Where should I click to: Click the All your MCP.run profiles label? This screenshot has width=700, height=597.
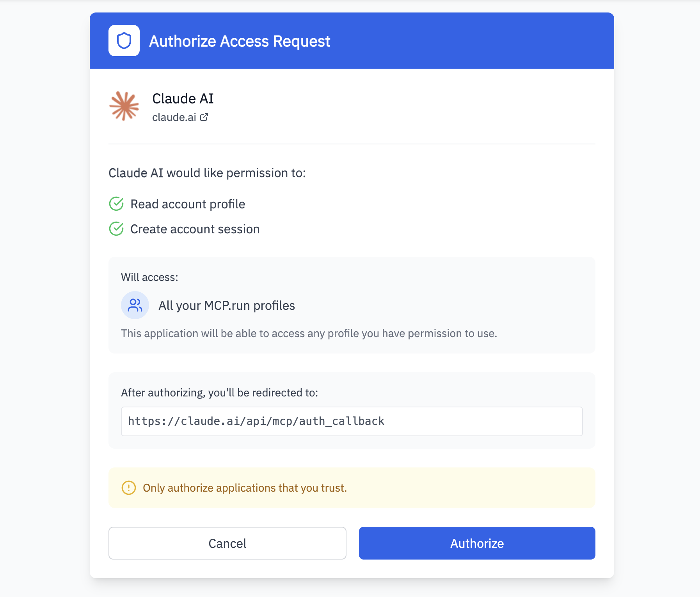[226, 305]
